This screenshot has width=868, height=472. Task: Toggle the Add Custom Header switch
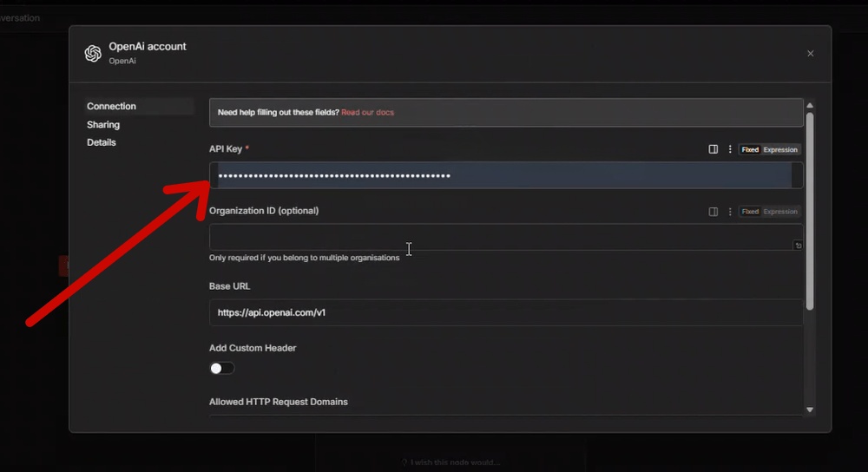coord(221,368)
